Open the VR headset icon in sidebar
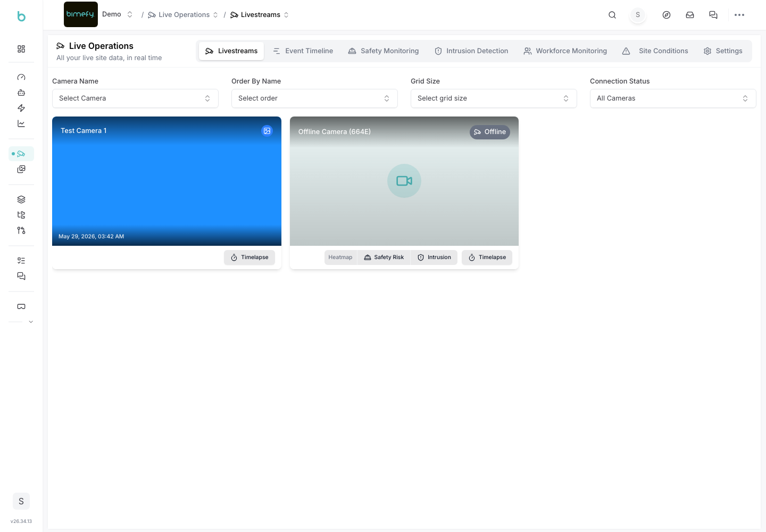 click(x=21, y=306)
